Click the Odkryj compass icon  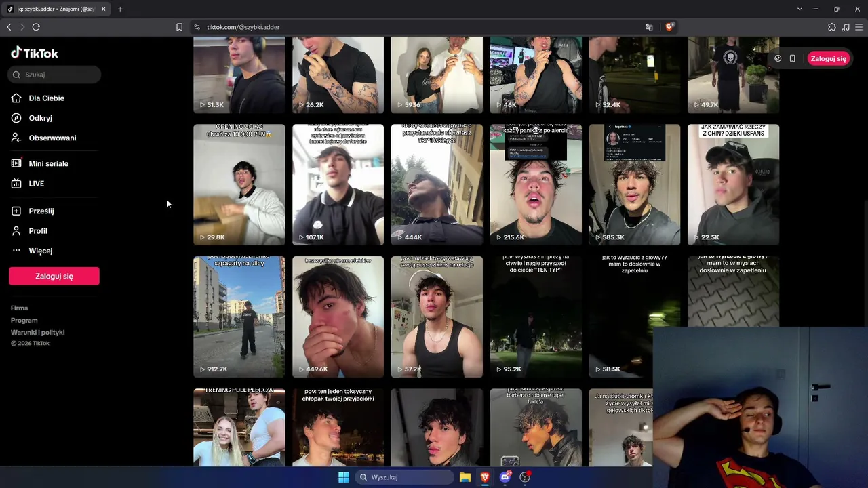[x=16, y=118]
